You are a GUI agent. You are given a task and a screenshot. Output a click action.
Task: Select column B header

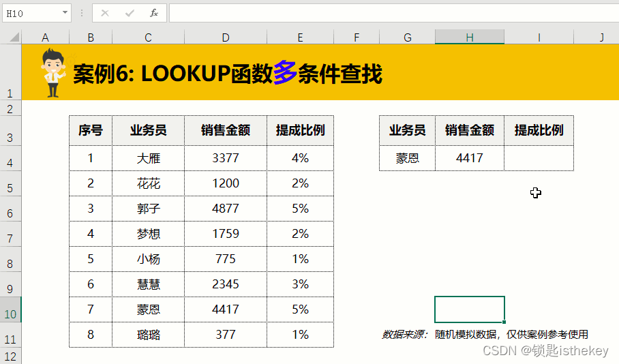tap(91, 37)
